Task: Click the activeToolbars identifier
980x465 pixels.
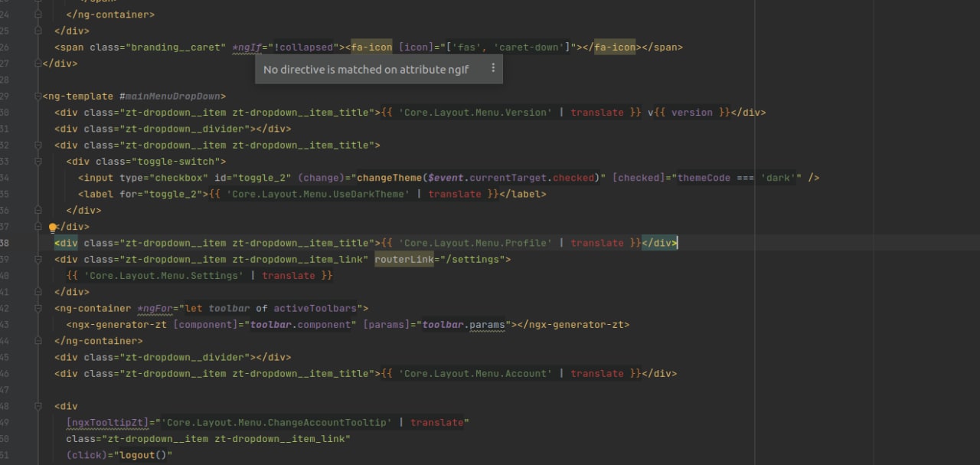Action: click(315, 308)
